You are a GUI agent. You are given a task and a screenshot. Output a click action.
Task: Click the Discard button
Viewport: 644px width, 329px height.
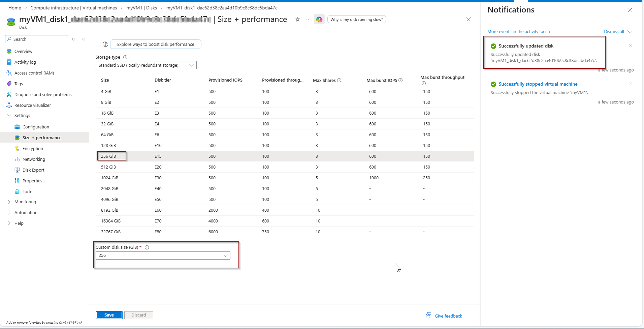tap(139, 315)
